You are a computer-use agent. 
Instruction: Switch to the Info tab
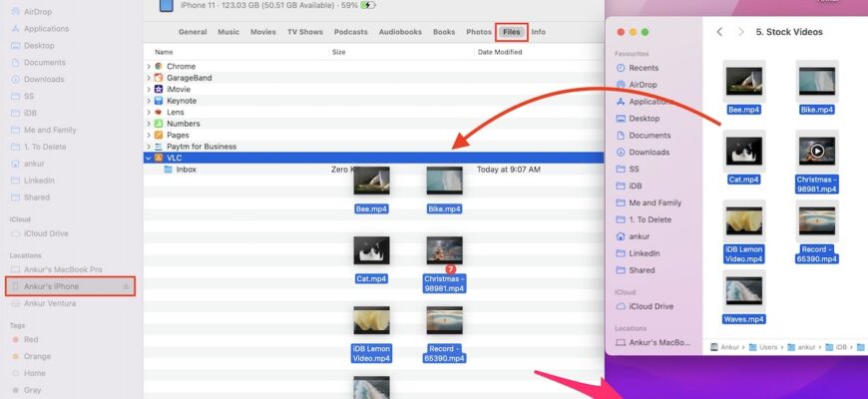point(539,32)
